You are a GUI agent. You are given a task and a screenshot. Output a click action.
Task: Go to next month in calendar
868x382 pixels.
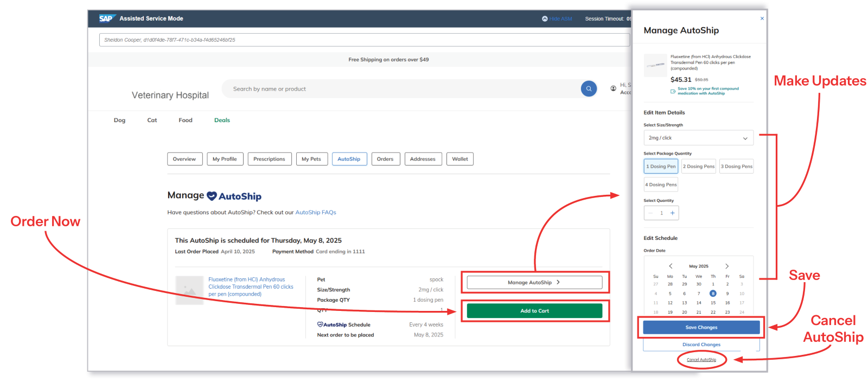point(727,266)
